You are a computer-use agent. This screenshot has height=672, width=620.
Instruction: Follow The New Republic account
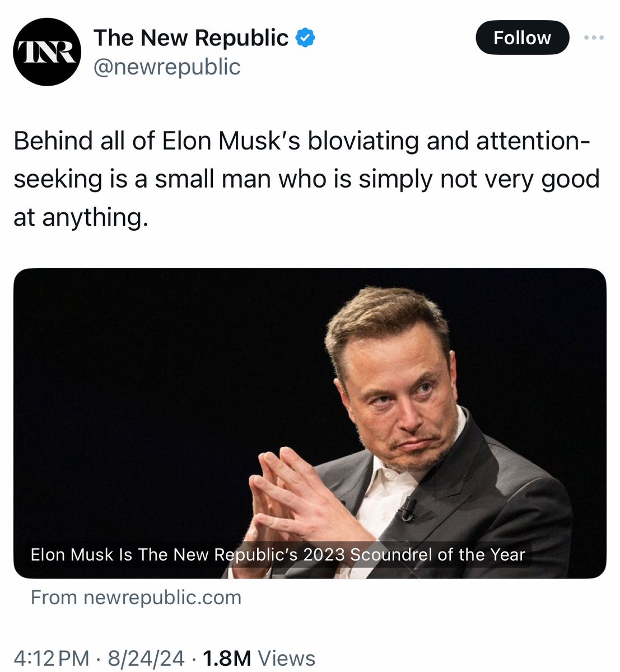point(522,38)
